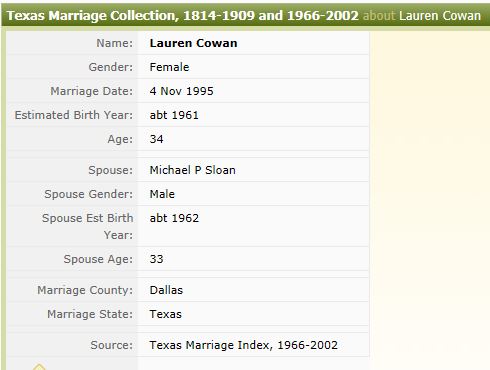Click the 'about Lauren Cowan' header text
Screen dimensions: 490x370
[x=422, y=15]
